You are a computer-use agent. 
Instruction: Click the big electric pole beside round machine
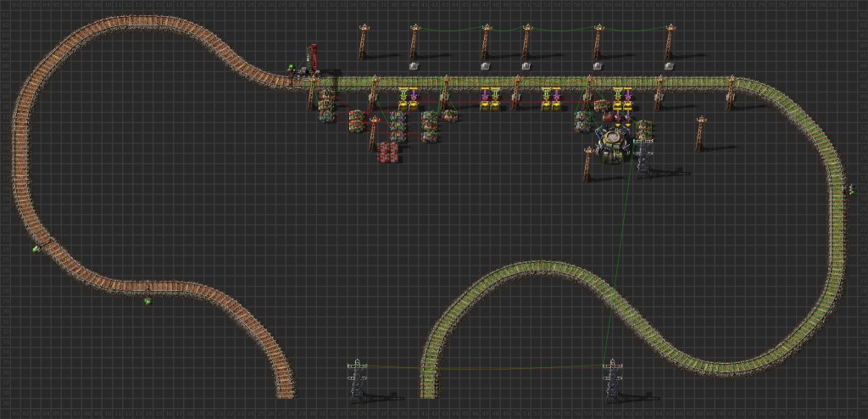(644, 154)
